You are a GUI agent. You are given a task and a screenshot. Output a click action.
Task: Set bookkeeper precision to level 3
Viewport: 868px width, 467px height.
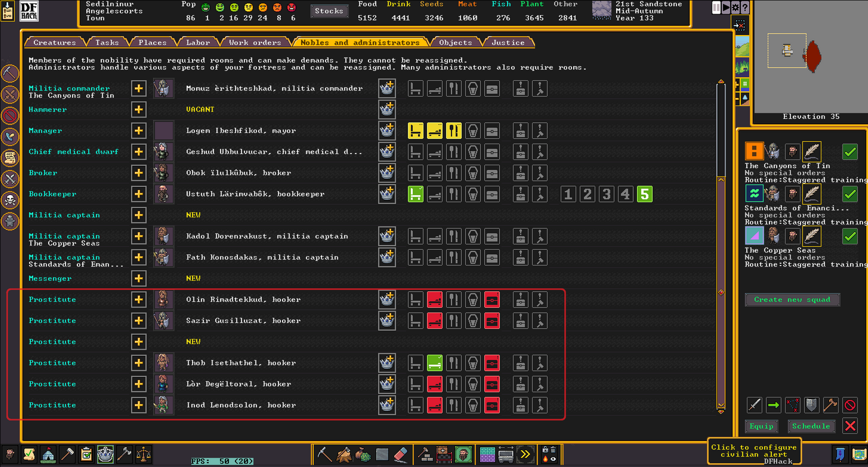click(607, 194)
